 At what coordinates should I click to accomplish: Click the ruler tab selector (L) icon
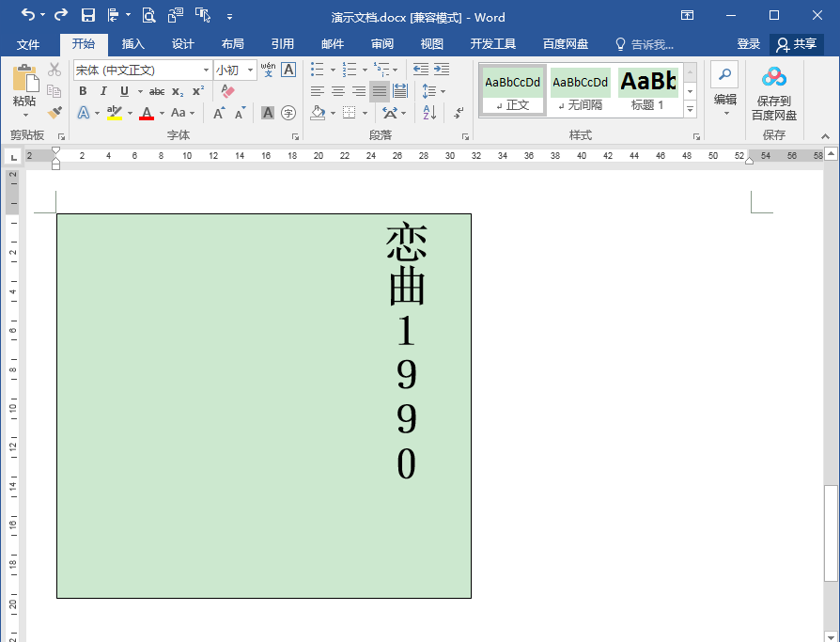pyautogui.click(x=12, y=157)
